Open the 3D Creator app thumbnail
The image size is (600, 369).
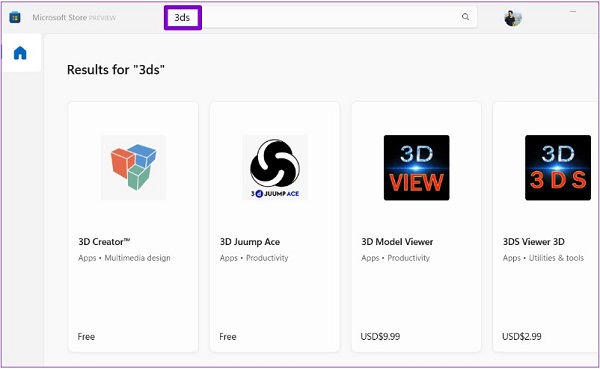point(134,167)
